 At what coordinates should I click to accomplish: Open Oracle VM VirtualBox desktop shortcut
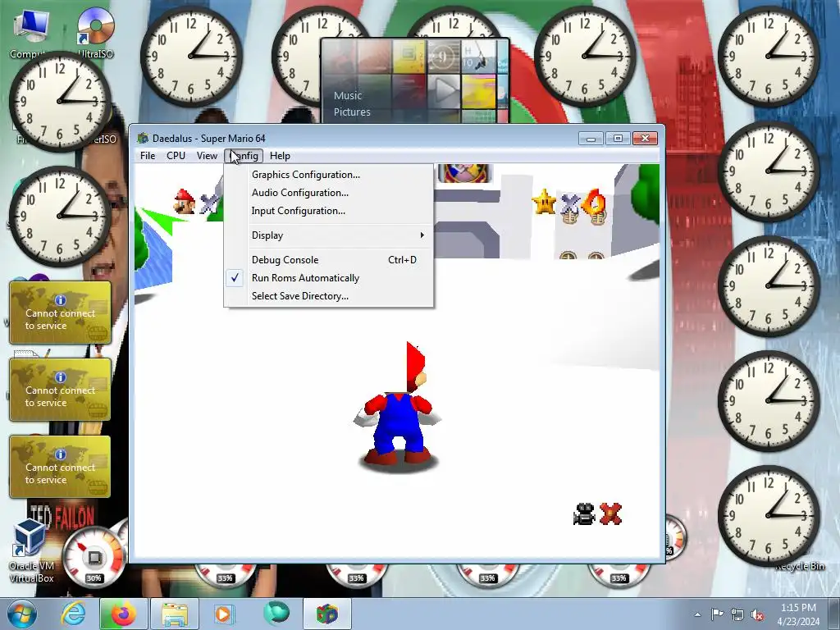click(32, 552)
